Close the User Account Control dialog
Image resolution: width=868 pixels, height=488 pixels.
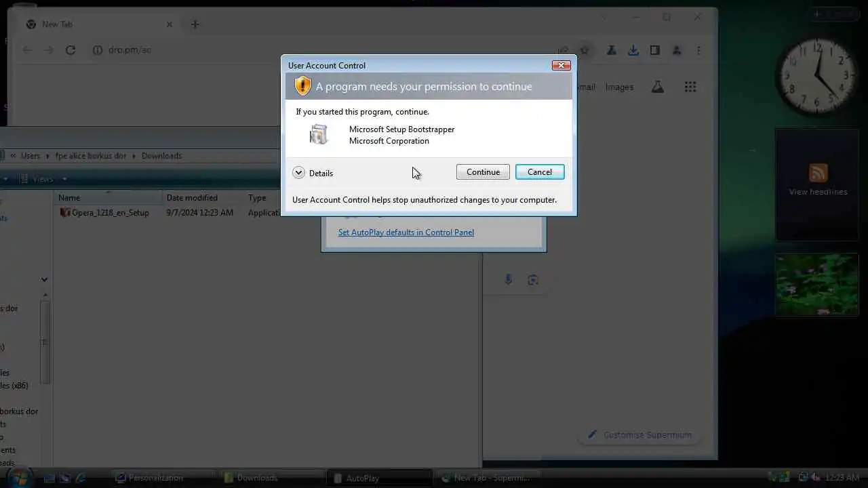click(x=561, y=65)
